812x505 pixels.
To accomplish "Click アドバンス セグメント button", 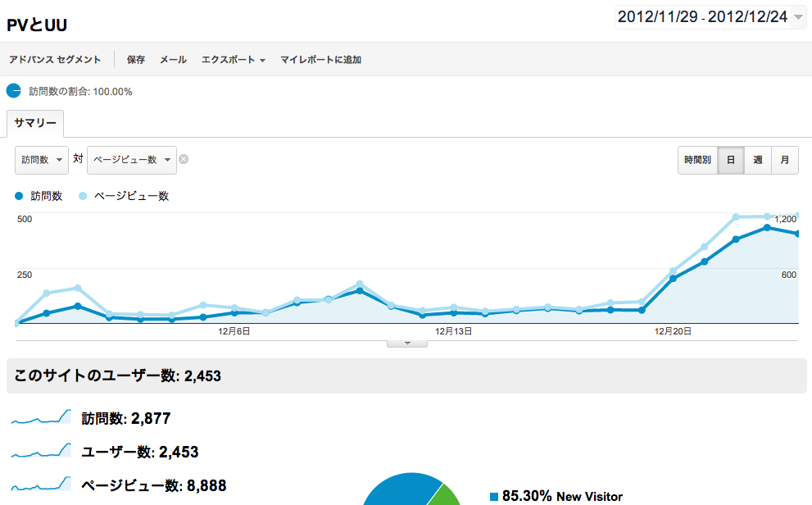I will pyautogui.click(x=55, y=60).
